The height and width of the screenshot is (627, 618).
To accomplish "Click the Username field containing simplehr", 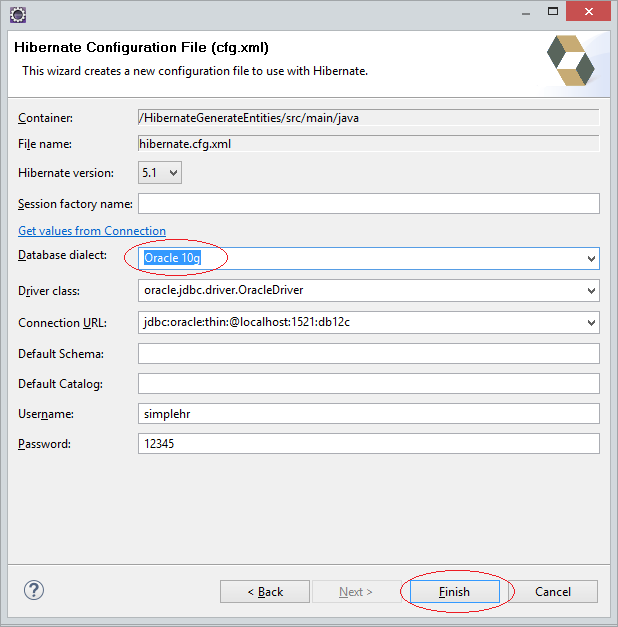I will (369, 413).
